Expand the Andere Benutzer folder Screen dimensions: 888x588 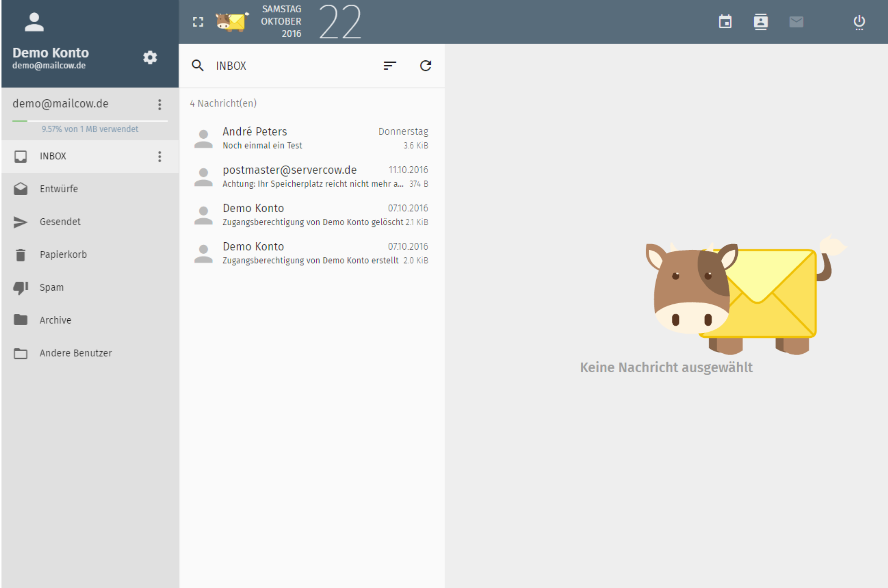(76, 353)
